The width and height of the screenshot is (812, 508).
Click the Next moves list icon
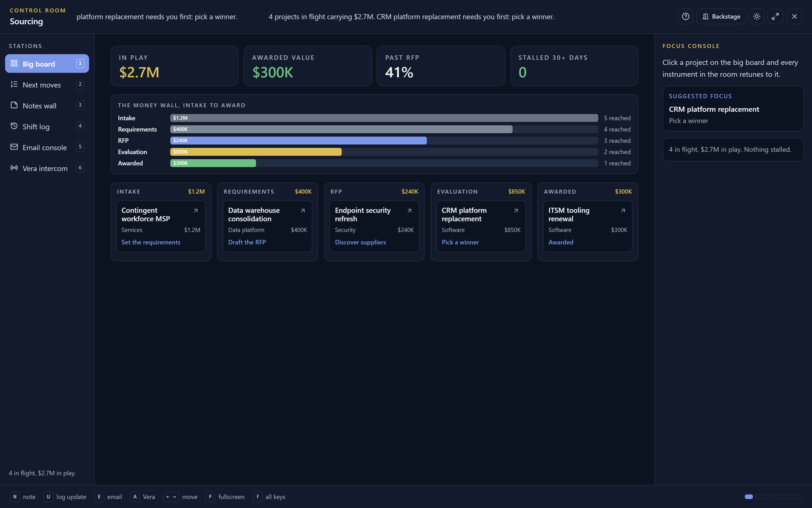tap(14, 84)
